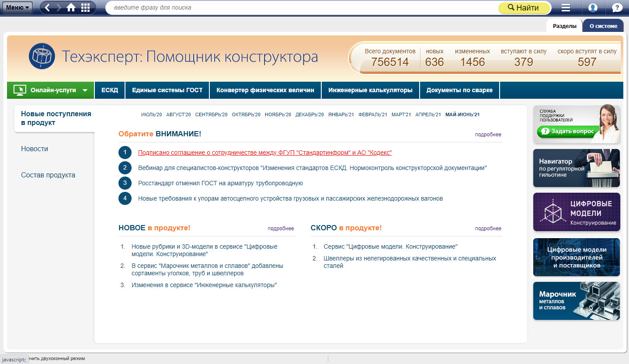
Task: Open the ЕСКД webinar news item
Action: [x=313, y=168]
